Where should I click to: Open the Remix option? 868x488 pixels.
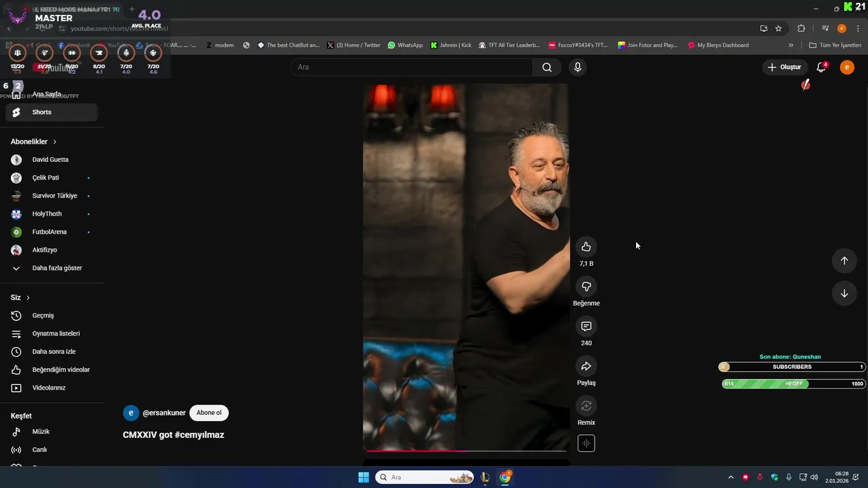point(586,406)
